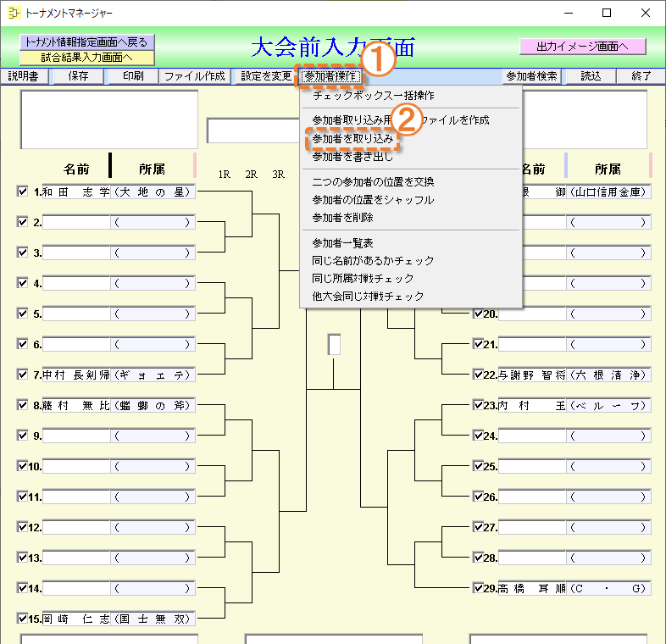Click affiliation field 国士無双
This screenshot has height=644, width=666.
[x=153, y=619]
